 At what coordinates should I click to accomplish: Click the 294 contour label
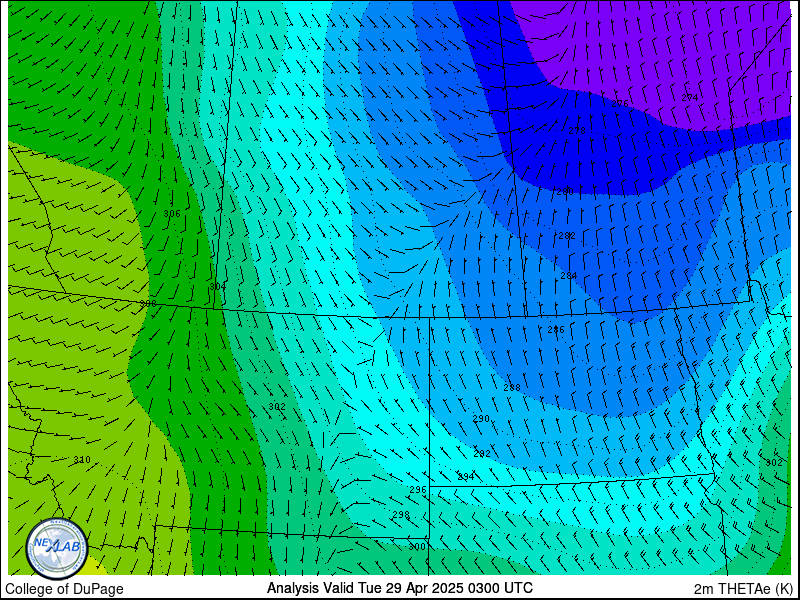(x=465, y=477)
